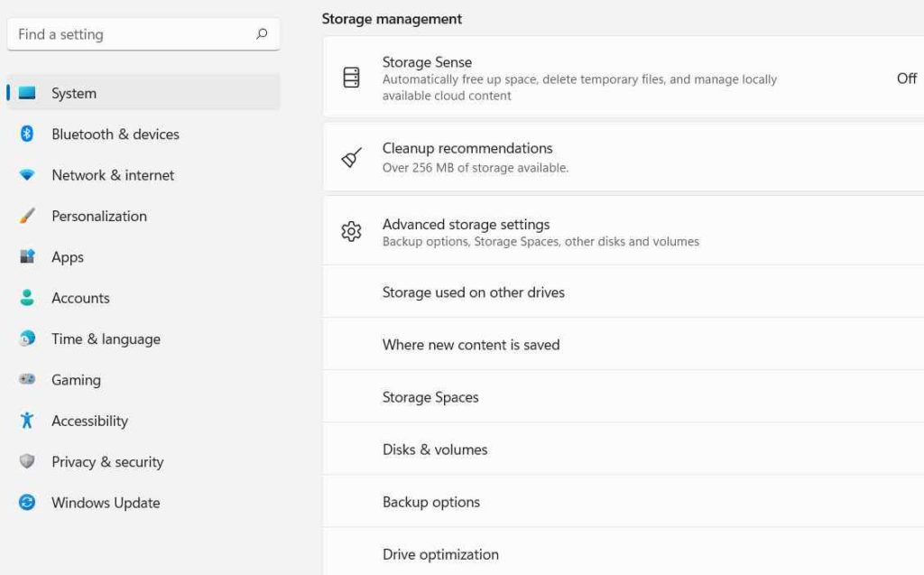Click the search magnifier icon
Image resolution: width=924 pixels, height=575 pixels.
262,34
